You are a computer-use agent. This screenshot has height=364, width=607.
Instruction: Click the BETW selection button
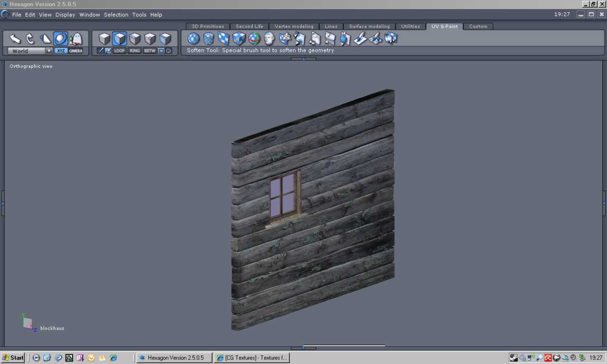pos(150,51)
